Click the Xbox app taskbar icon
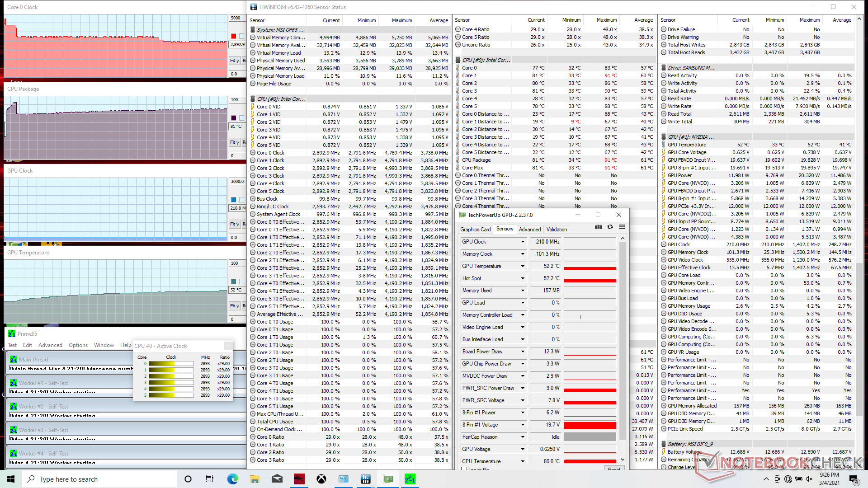This screenshot has height=488, width=868. click(x=321, y=479)
